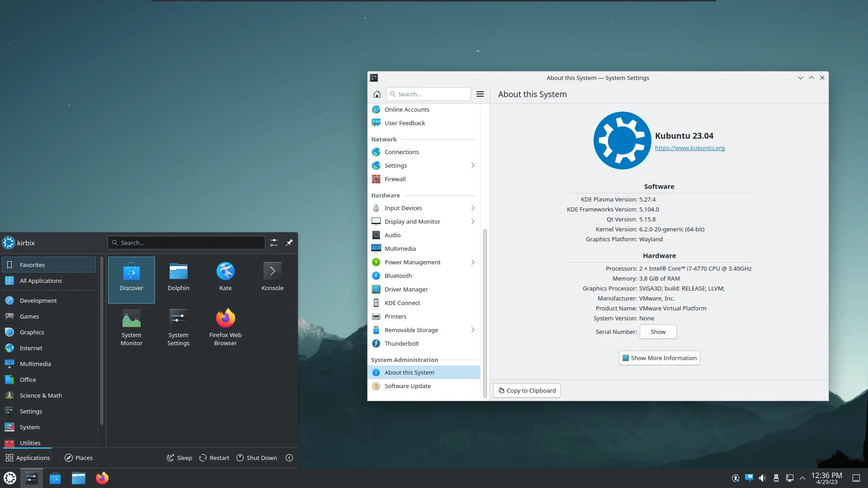Screen dimensions: 868x488
Task: Expand Display and Monitor settings
Action: pos(473,221)
